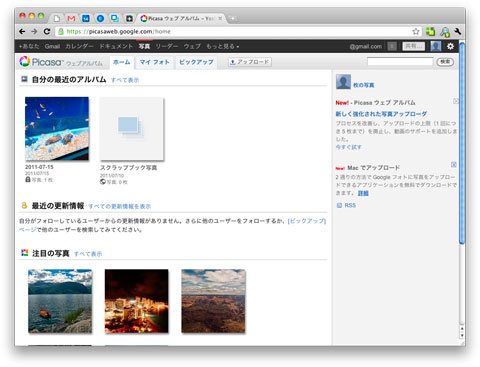Click the lock icon under the 2011-07-15 album
The image size is (480, 367).
[28, 180]
